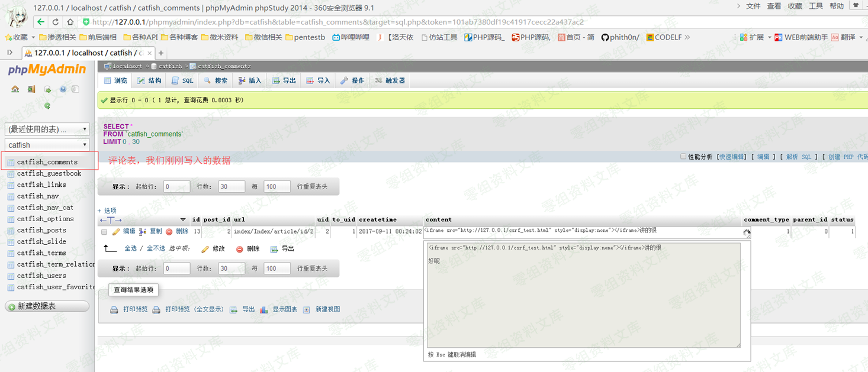Viewport: 868px width, 372px height.
Task: Click the 全选 select all link
Action: click(130, 248)
